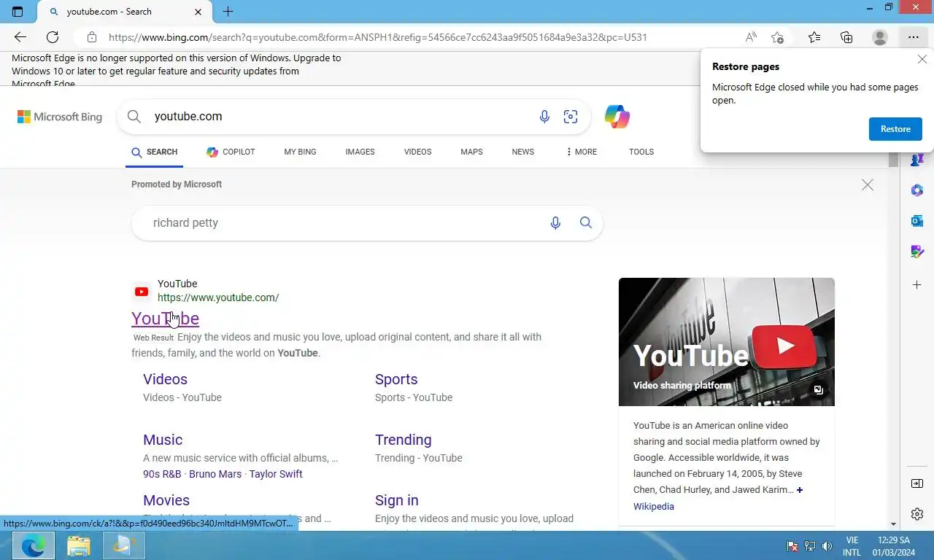Open the Videos sublink
Screen dimensions: 934x560
point(165,379)
